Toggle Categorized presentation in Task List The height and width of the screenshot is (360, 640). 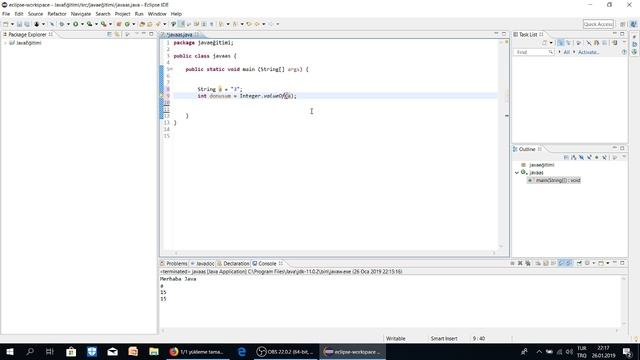tap(560, 42)
